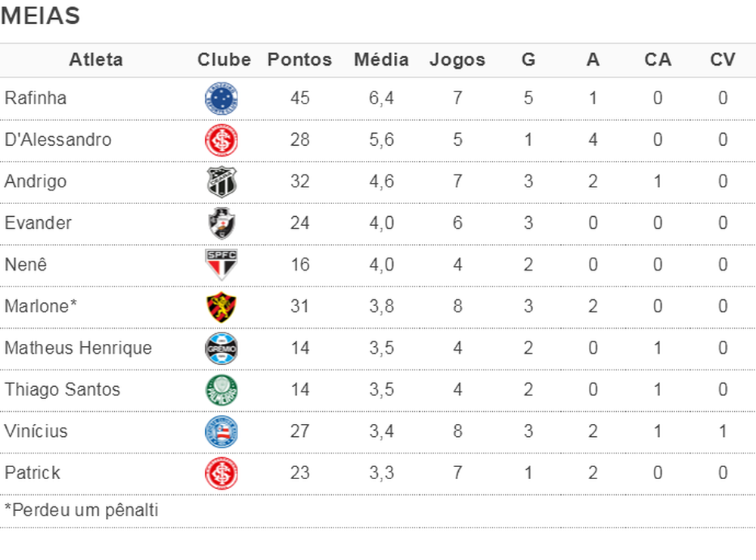Click the Atleta column header

coord(96,60)
